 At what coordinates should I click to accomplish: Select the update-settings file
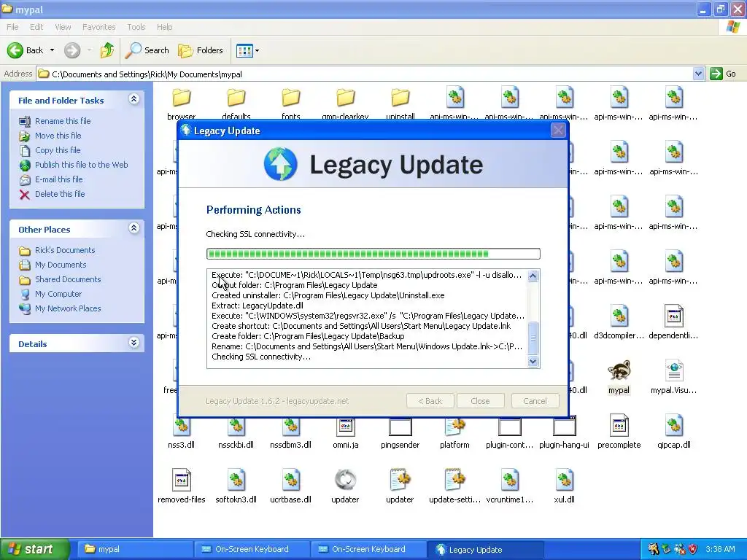coord(454,486)
